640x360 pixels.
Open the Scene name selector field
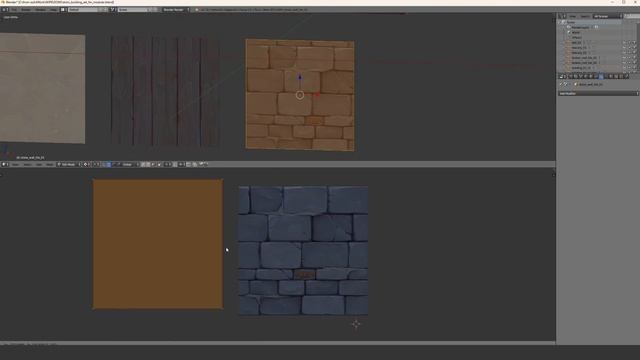tap(133, 9)
